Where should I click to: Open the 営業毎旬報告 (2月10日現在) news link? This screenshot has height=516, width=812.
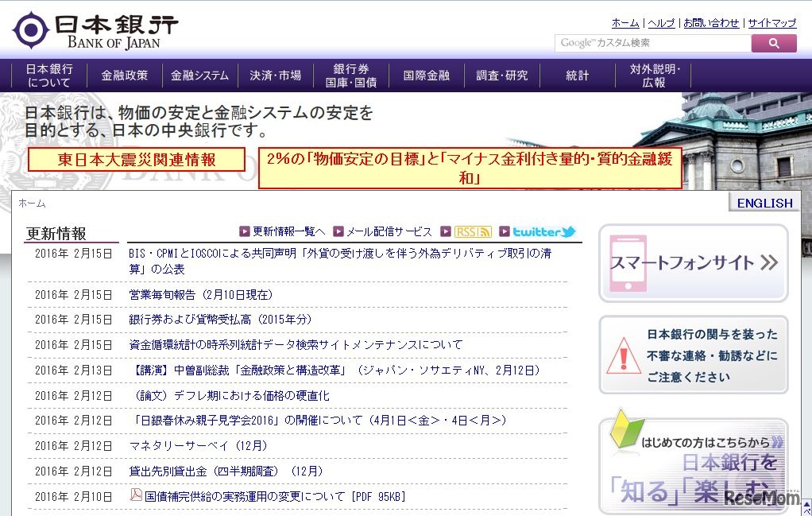point(201,294)
